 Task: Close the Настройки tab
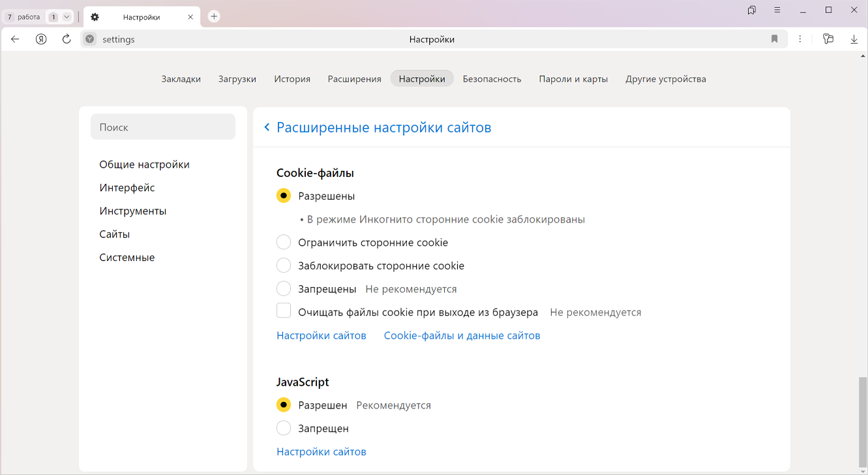click(190, 17)
